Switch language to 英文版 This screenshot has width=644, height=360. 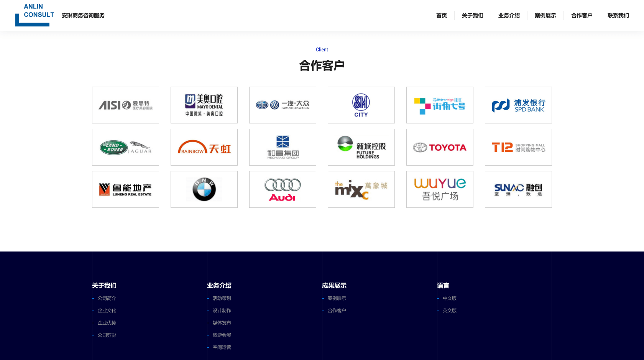(450, 311)
